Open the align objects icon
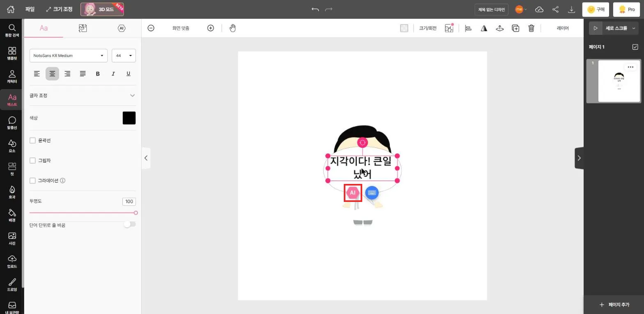 pos(468,28)
